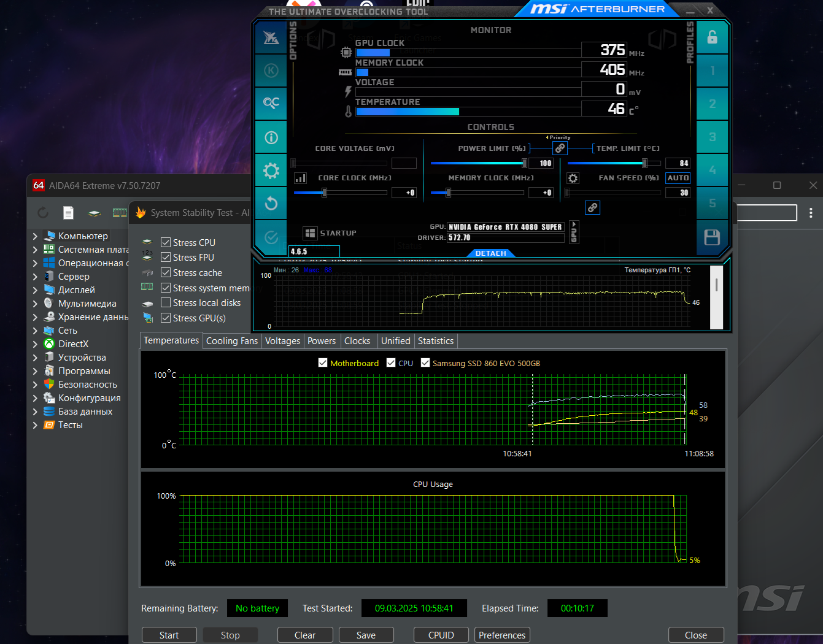Toggle the profile lock icon
This screenshot has height=644, width=823.
(712, 37)
